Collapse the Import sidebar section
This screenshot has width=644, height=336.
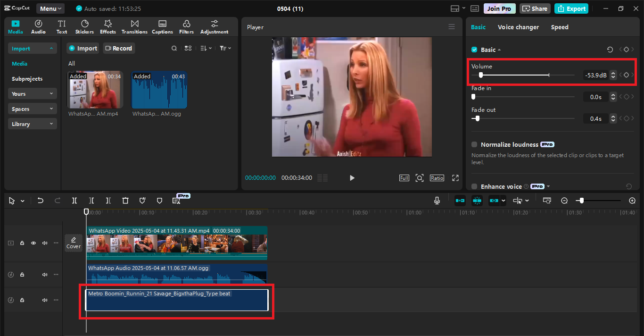click(x=33, y=49)
